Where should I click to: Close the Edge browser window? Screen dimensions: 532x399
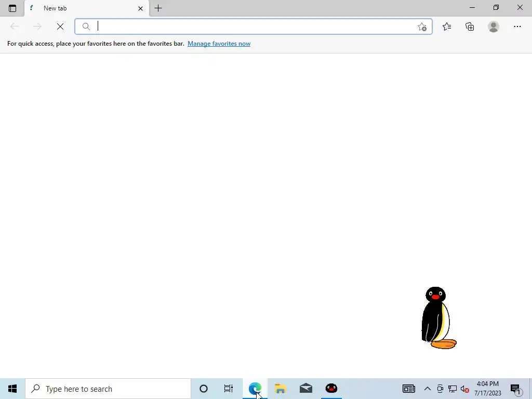pyautogui.click(x=520, y=7)
